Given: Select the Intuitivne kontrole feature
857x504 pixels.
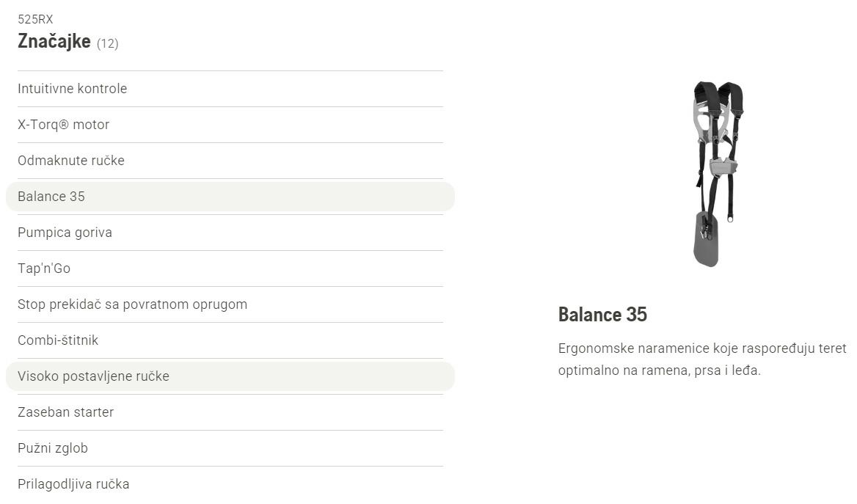Looking at the screenshot, I should click(x=230, y=89).
